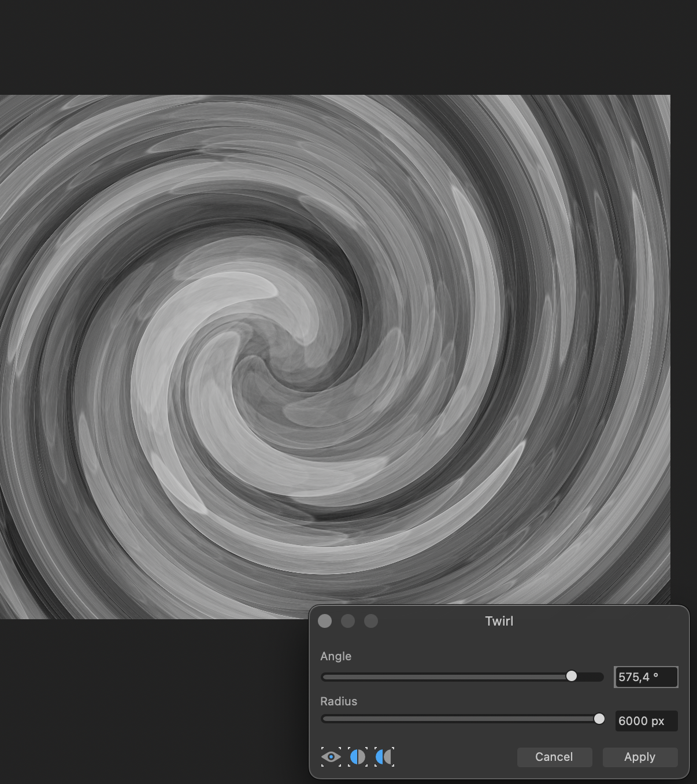Click the Apply button
Image resolution: width=697 pixels, height=784 pixels.
tap(640, 757)
